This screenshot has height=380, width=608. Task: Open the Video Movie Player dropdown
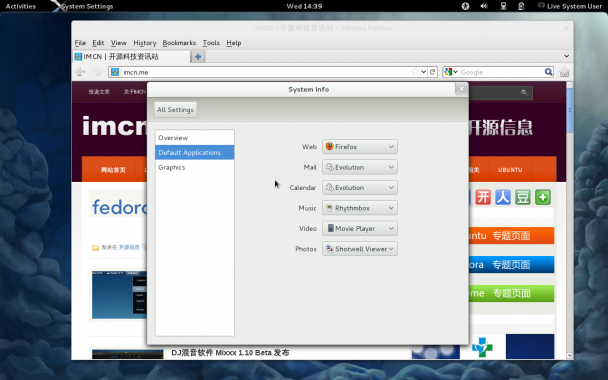pyautogui.click(x=359, y=228)
